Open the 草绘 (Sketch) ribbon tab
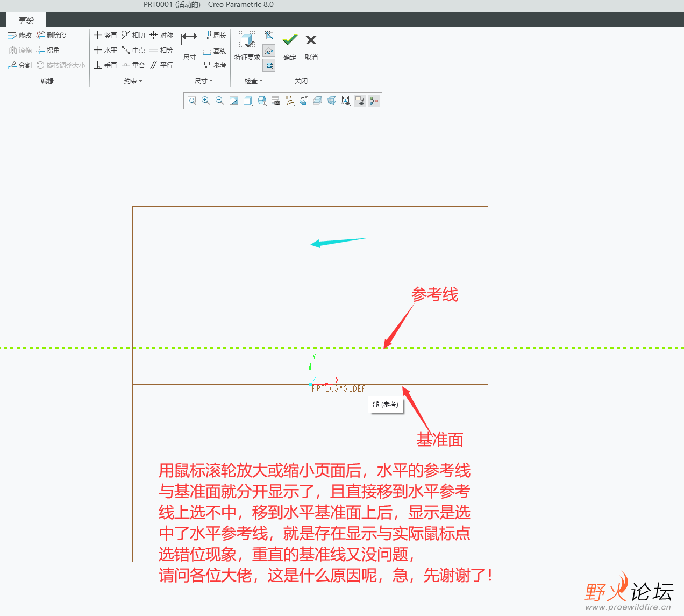The height and width of the screenshot is (616, 684). coord(26,20)
